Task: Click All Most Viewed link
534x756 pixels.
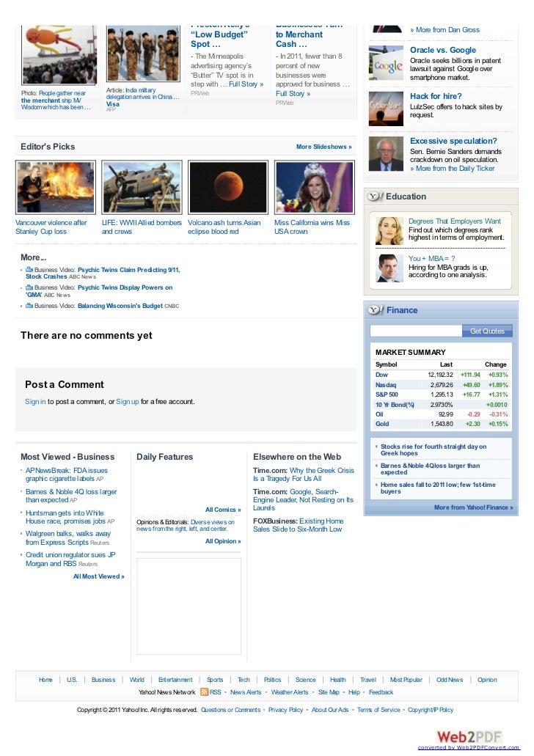Action: point(99,576)
